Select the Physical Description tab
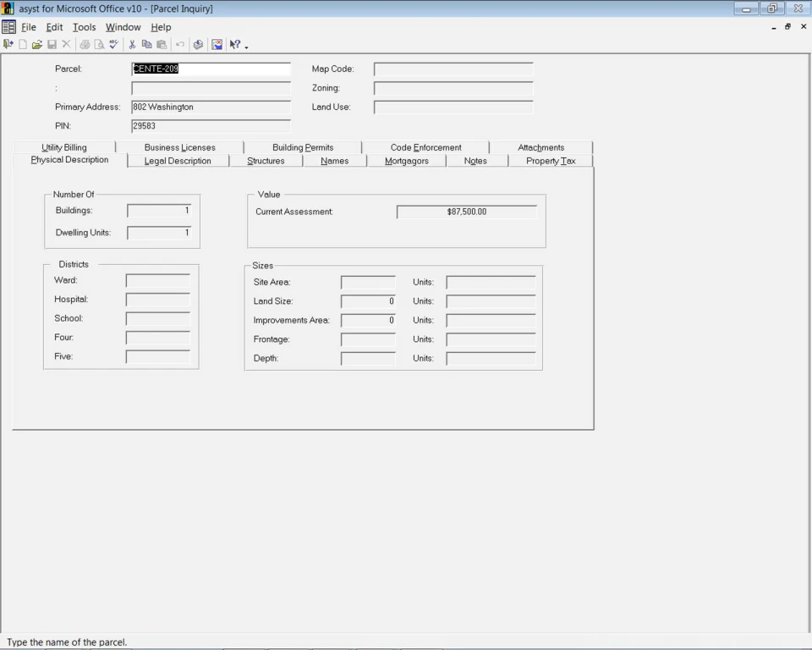This screenshot has width=812, height=650. tap(69, 160)
